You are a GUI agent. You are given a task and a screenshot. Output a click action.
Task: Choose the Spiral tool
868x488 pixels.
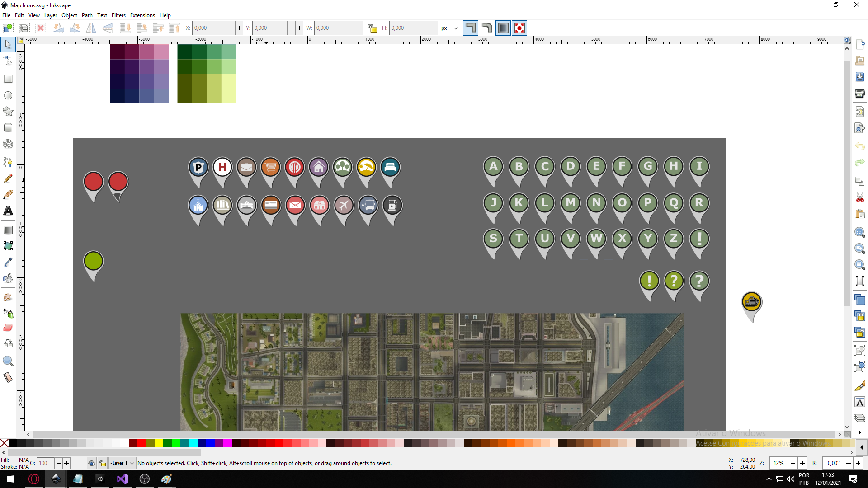(8, 144)
